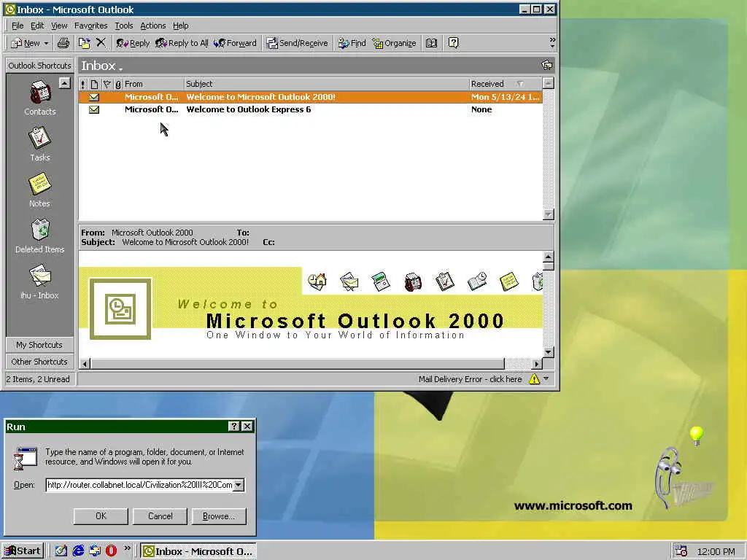This screenshot has height=560, width=747.
Task: Click Cancel in the Run dialog
Action: click(160, 516)
